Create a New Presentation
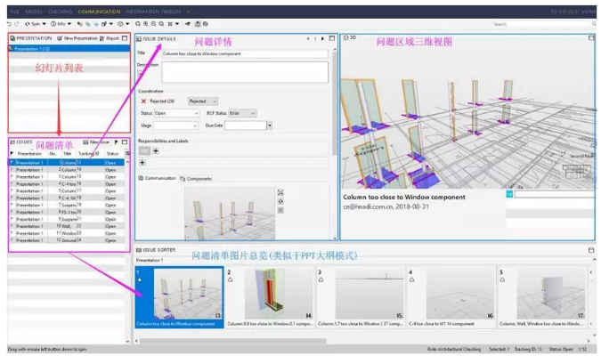This screenshot has width=601, height=364. 77,38
